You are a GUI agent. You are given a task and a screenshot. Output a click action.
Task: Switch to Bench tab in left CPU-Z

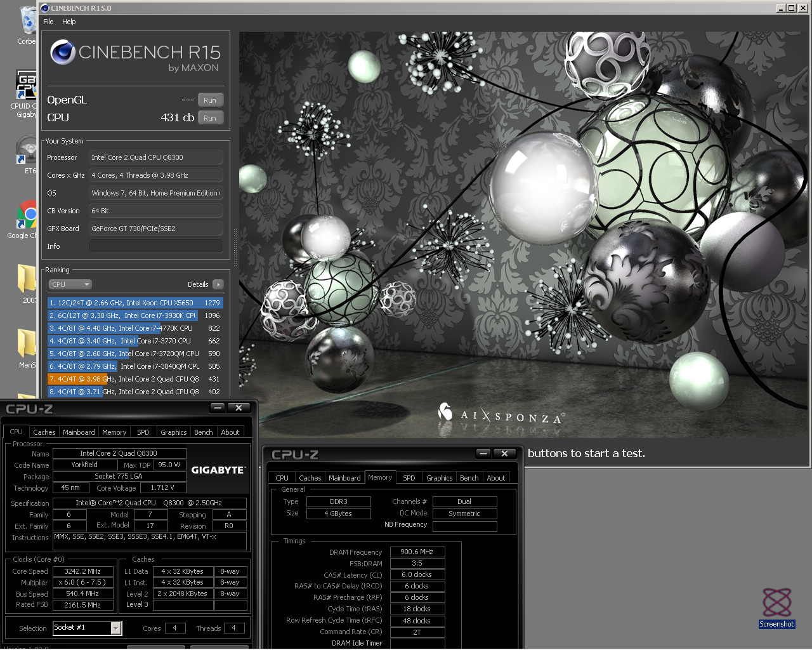coord(204,432)
